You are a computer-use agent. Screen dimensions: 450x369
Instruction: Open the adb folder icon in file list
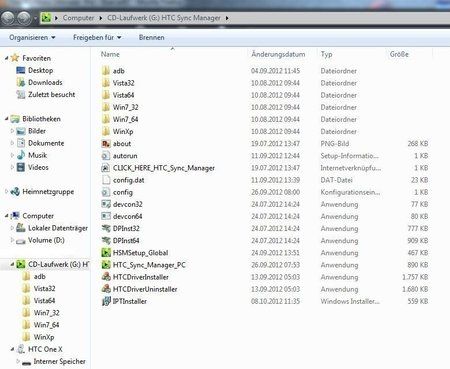(106, 71)
